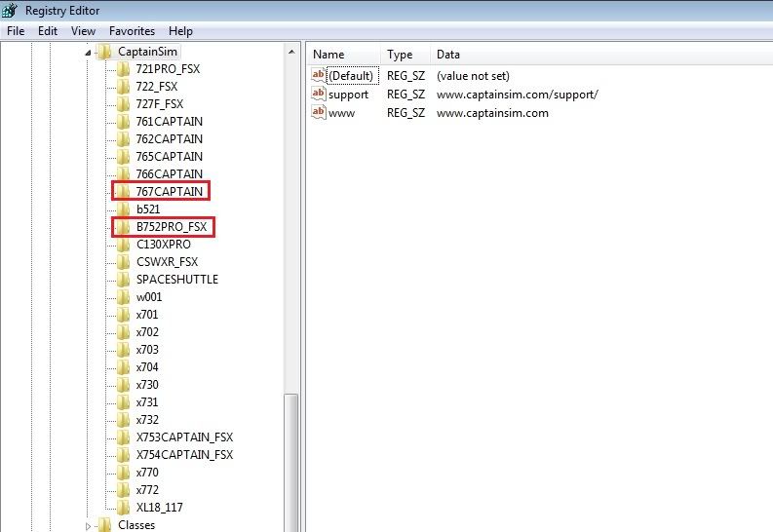Open the Edit menu
Image resolution: width=773 pixels, height=532 pixels.
click(48, 31)
